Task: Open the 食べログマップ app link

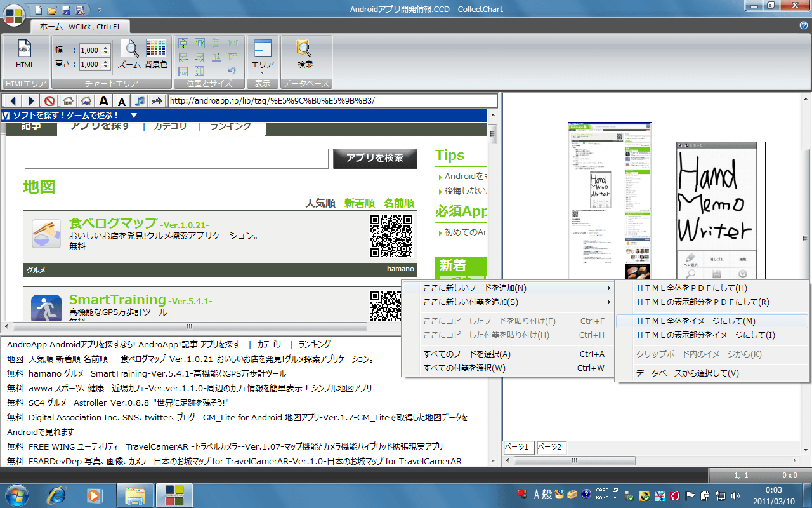Action: (113, 224)
